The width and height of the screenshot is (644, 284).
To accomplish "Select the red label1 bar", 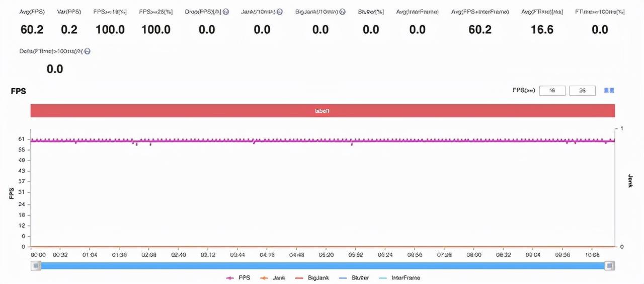I will pos(323,111).
